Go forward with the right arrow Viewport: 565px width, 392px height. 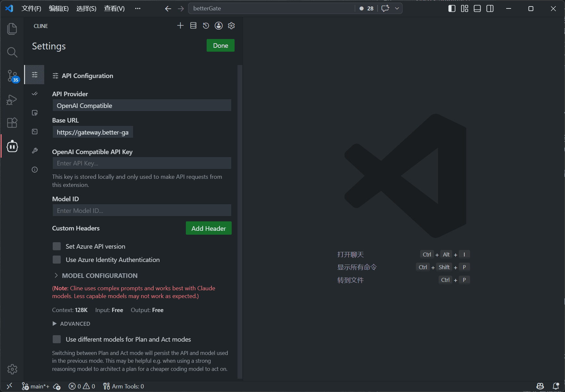tap(181, 9)
